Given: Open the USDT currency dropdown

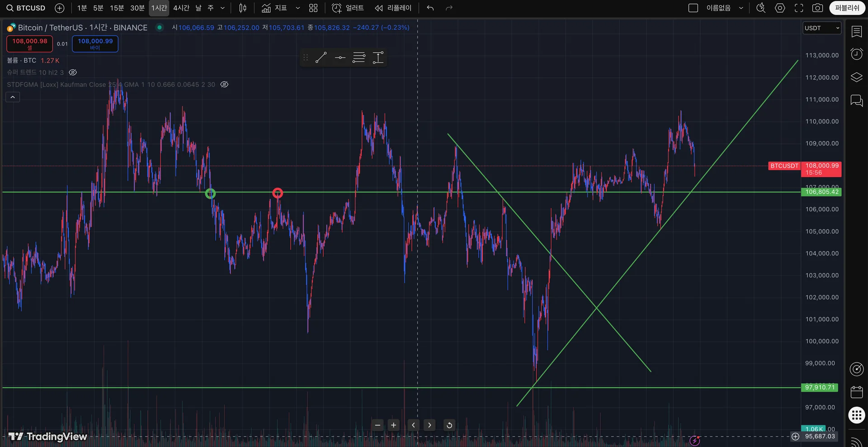Looking at the screenshot, I should [x=822, y=28].
